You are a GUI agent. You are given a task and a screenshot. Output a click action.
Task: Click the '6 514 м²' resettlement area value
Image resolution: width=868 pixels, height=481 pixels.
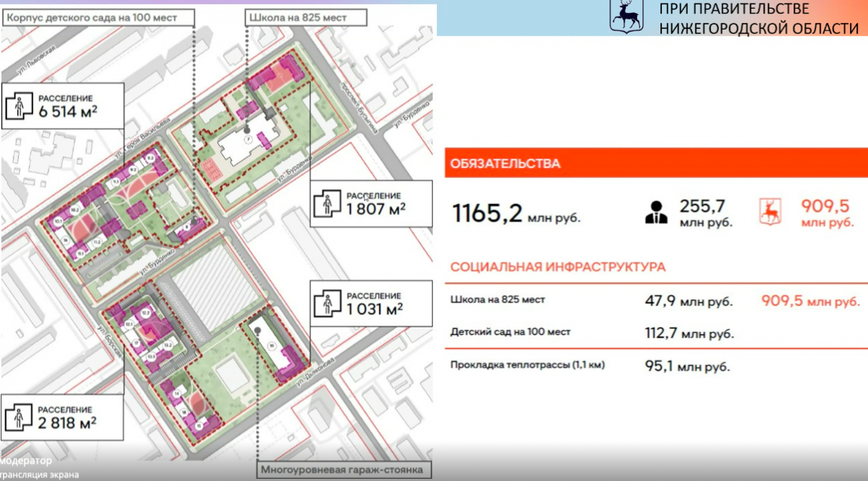point(68,111)
